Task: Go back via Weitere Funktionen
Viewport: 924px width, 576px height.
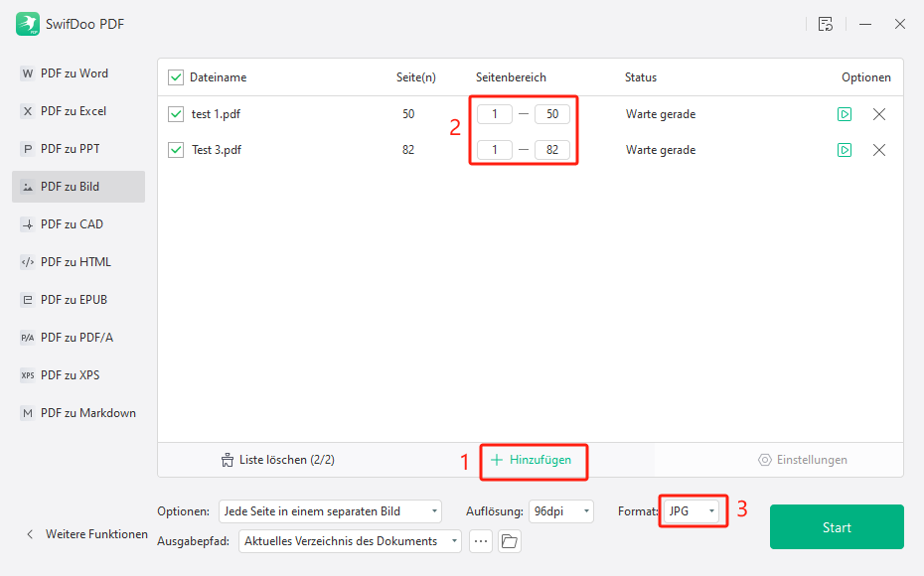Action: pos(86,534)
